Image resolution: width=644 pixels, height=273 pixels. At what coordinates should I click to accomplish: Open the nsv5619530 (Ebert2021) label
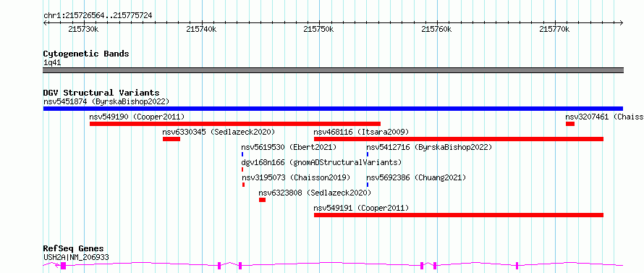[x=289, y=147]
